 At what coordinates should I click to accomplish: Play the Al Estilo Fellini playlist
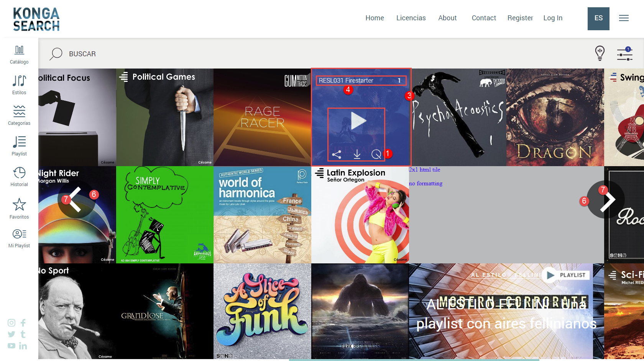(x=550, y=275)
